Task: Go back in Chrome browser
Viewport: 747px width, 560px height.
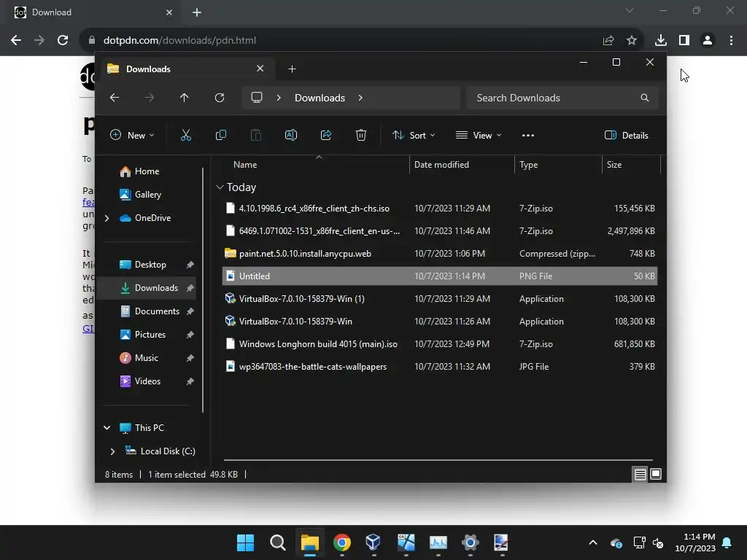Action: coord(16,41)
